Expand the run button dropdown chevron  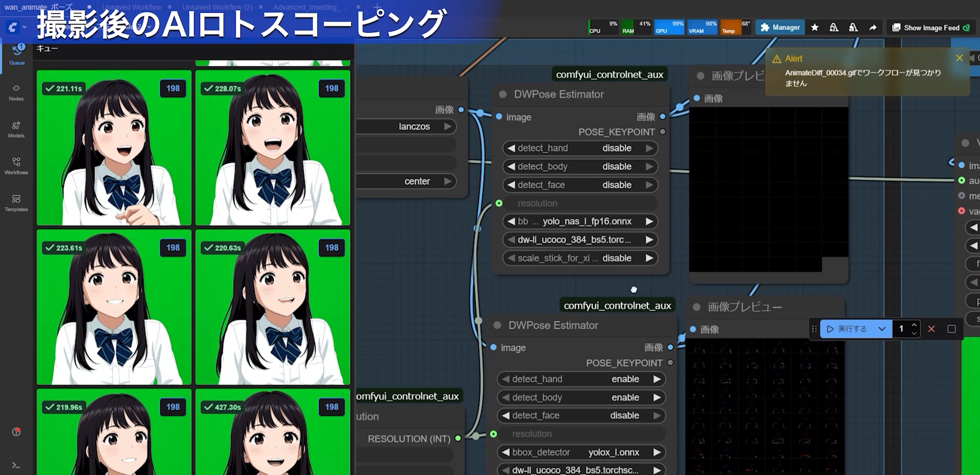tap(881, 329)
